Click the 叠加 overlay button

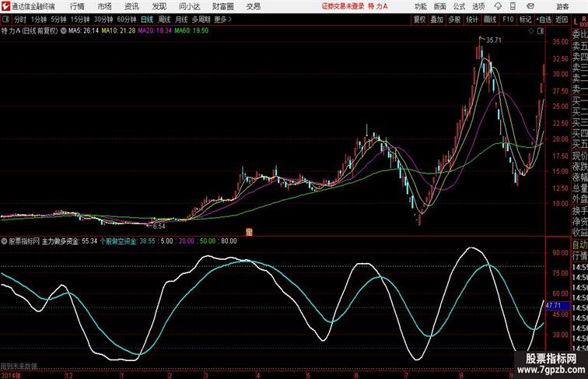pos(437,19)
